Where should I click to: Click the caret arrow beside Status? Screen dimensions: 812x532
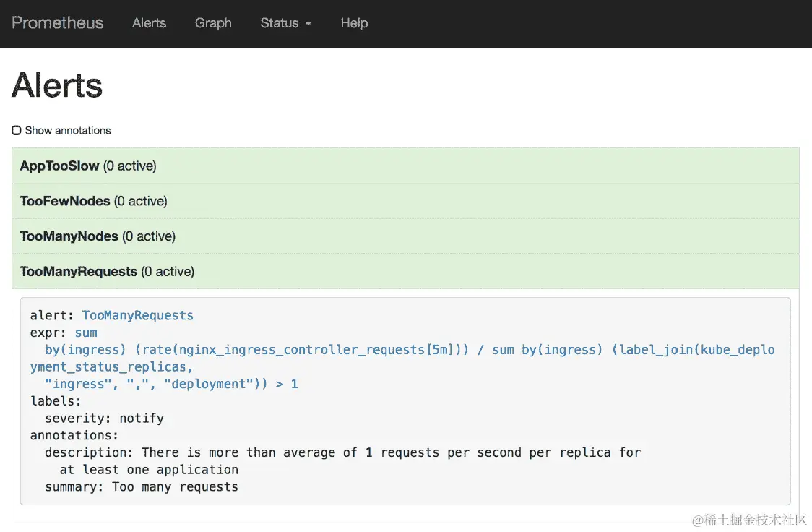(x=308, y=24)
